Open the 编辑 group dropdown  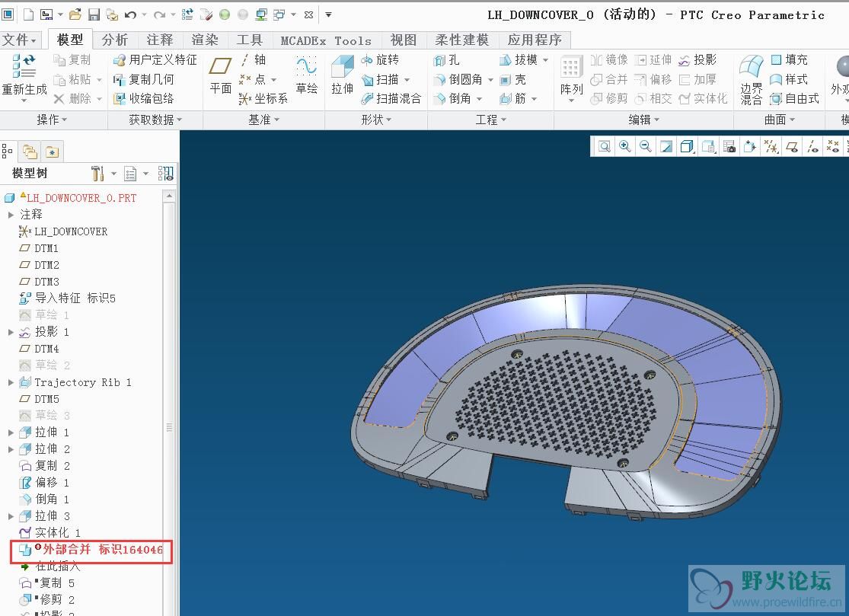click(x=643, y=120)
